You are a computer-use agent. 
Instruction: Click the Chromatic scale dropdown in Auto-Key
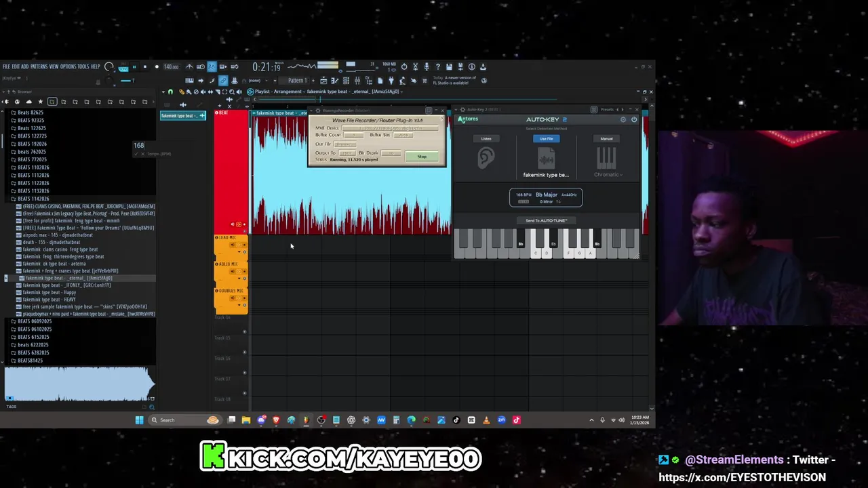pyautogui.click(x=608, y=175)
